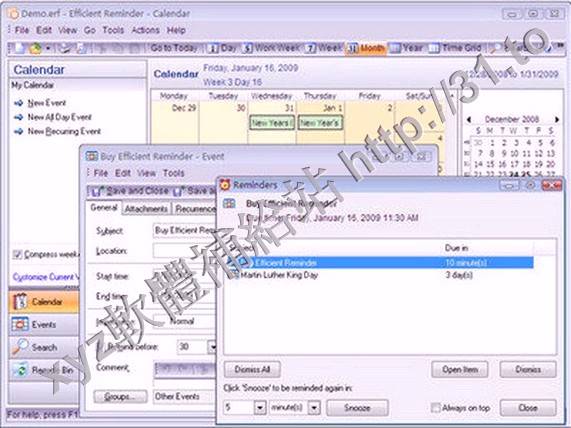
Task: Select the General tab in Event window
Action: pyautogui.click(x=104, y=208)
